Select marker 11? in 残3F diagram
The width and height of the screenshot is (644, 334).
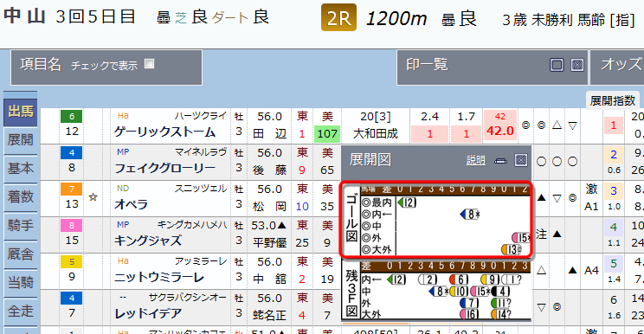501,303
